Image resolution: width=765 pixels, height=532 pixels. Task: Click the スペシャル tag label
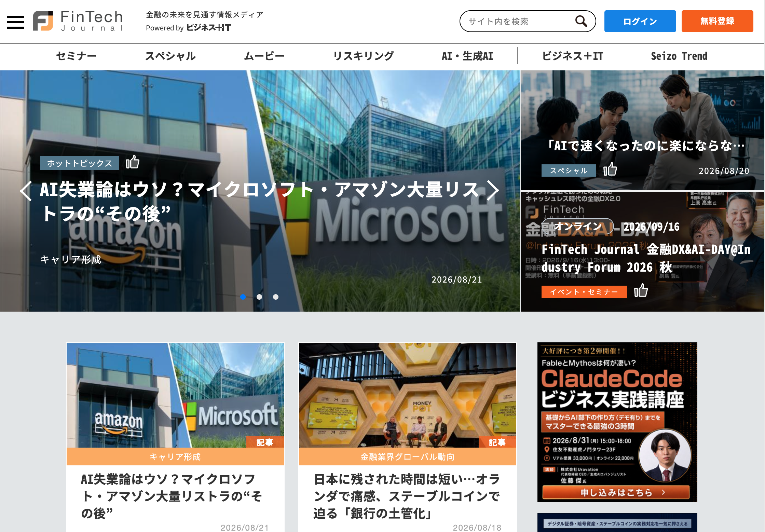tap(569, 170)
